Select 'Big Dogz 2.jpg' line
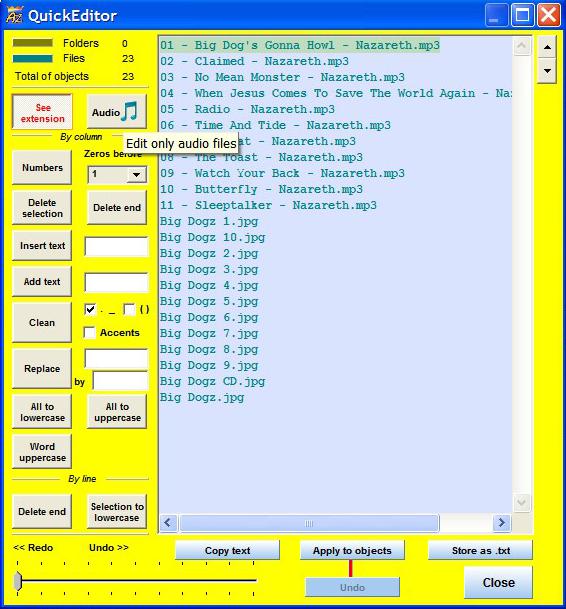Image resolution: width=566 pixels, height=609 pixels. point(209,253)
